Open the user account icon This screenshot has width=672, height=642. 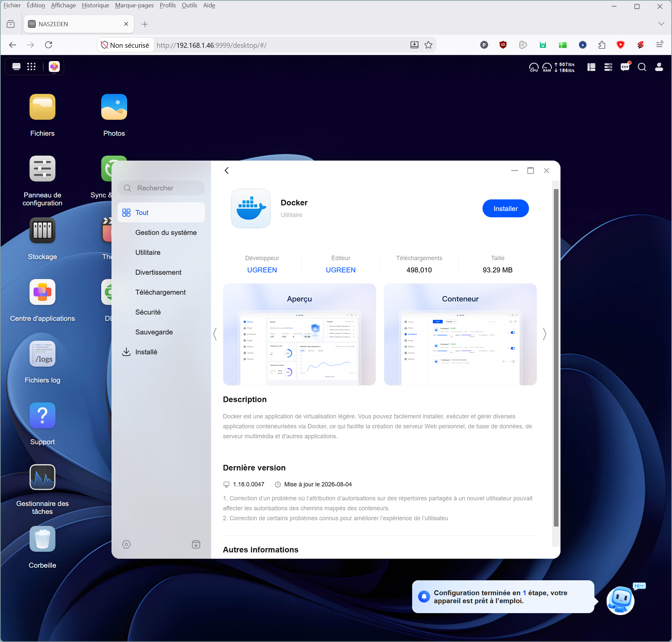(x=659, y=67)
